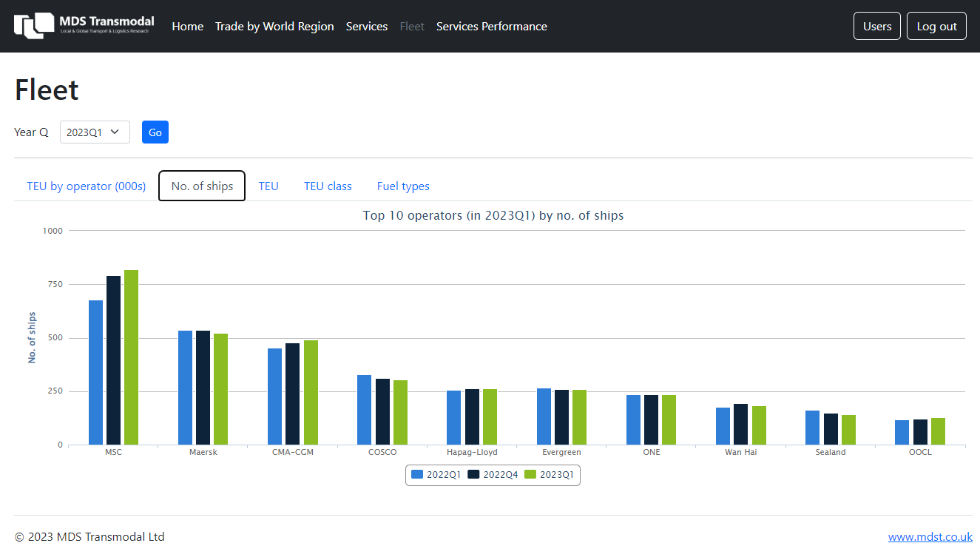Image resolution: width=980 pixels, height=560 pixels.
Task: Show the Fuel types tab
Action: (x=403, y=186)
